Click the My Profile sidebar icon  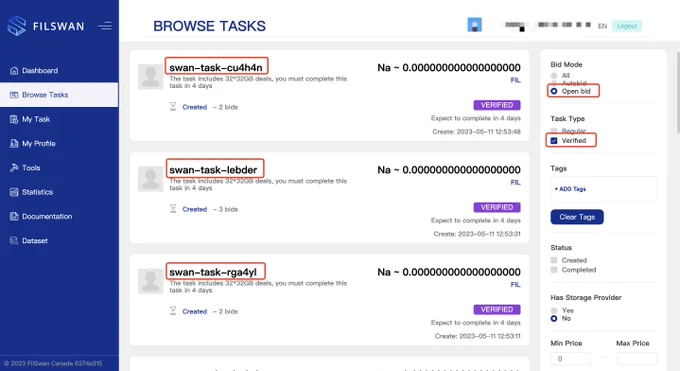(x=14, y=143)
